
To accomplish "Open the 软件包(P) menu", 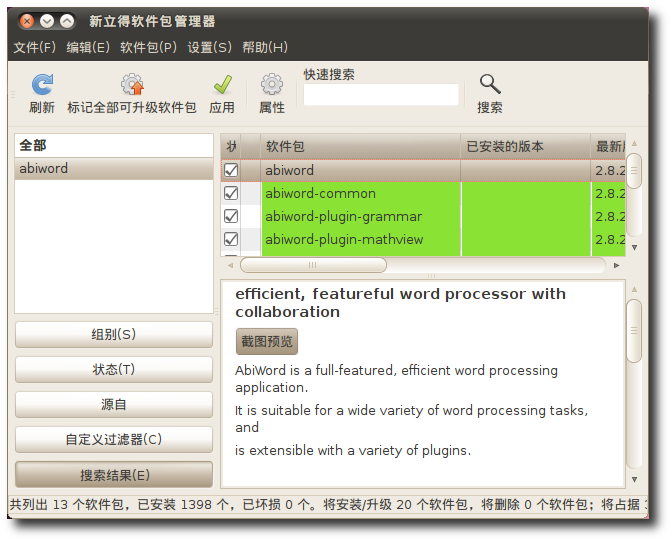I will tap(148, 47).
